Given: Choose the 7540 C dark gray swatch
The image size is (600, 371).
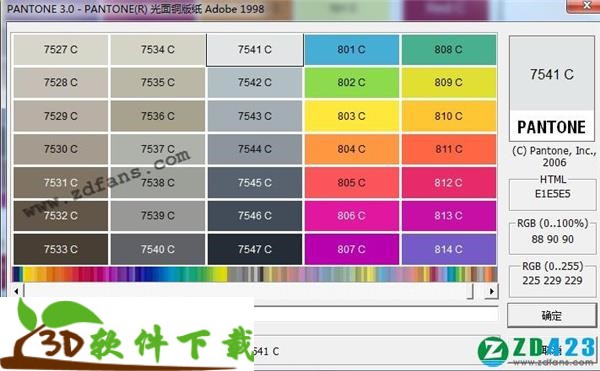Looking at the screenshot, I should [x=158, y=249].
